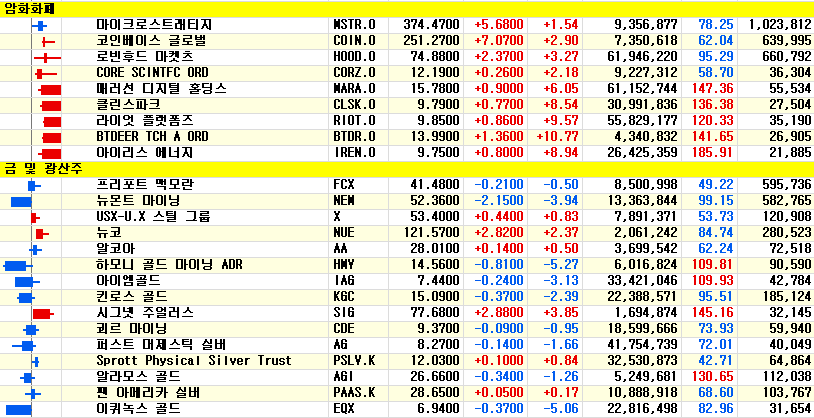
Task: Click the COIN.O ticker symbol
Action: click(x=354, y=41)
